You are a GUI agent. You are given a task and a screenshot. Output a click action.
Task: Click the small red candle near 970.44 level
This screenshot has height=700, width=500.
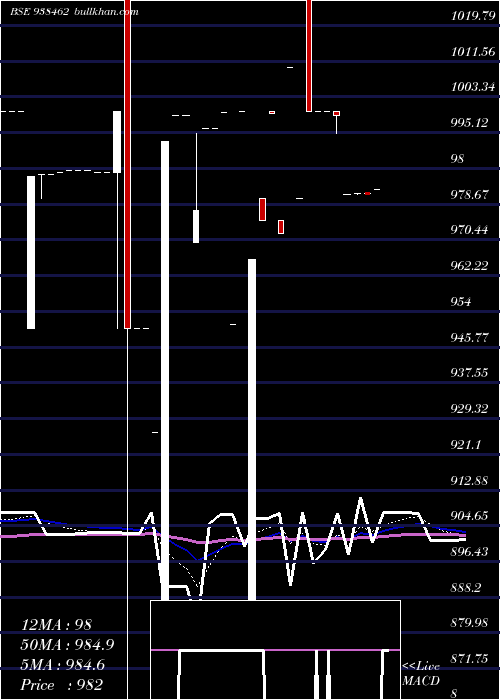click(281, 227)
